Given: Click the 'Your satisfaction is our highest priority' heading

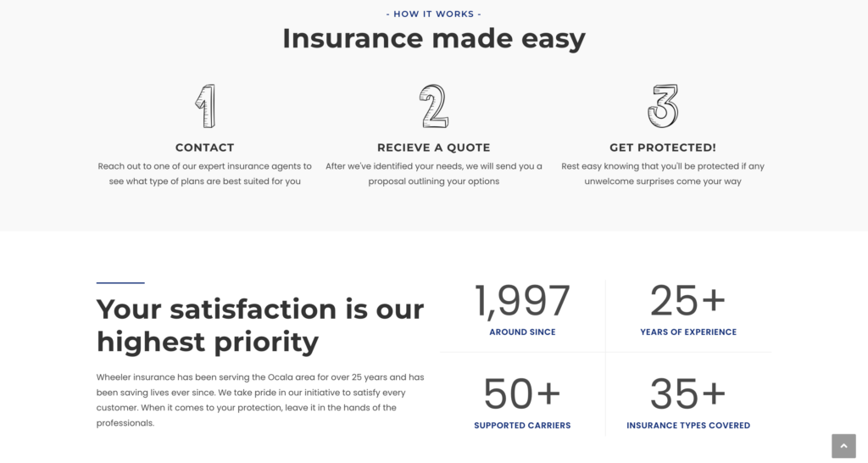Looking at the screenshot, I should pyautogui.click(x=260, y=325).
